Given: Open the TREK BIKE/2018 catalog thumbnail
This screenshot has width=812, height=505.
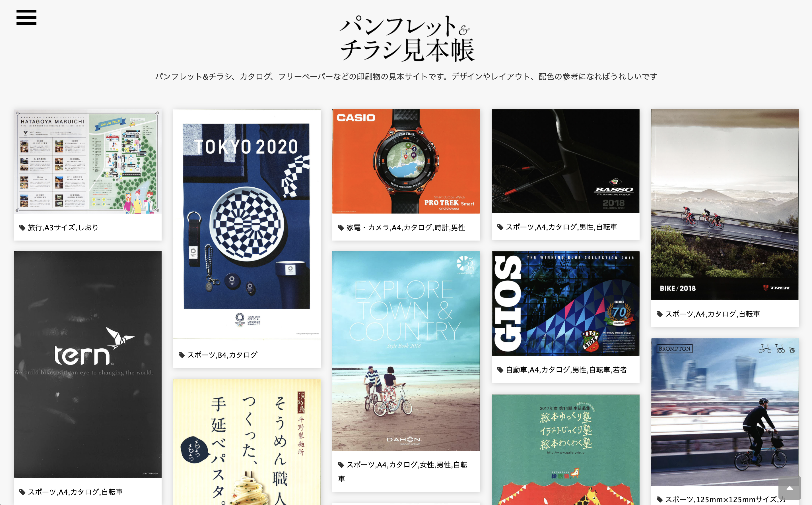Looking at the screenshot, I should [725, 205].
